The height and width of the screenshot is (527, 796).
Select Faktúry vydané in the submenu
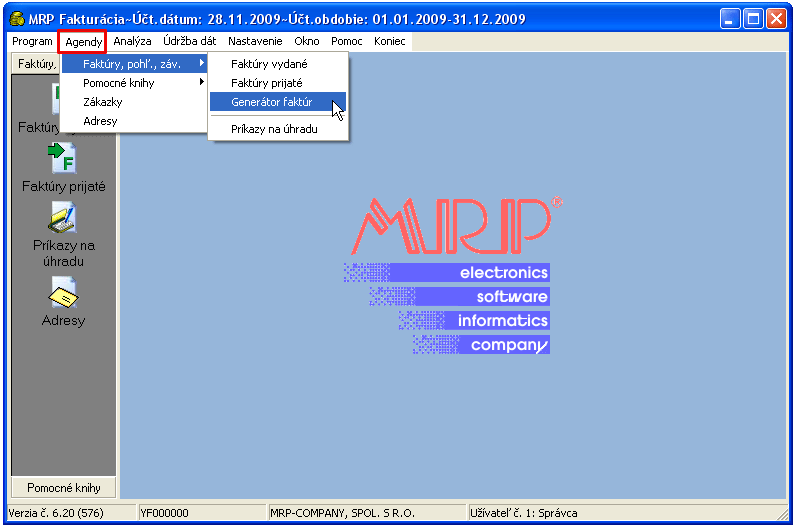[x=278, y=64]
